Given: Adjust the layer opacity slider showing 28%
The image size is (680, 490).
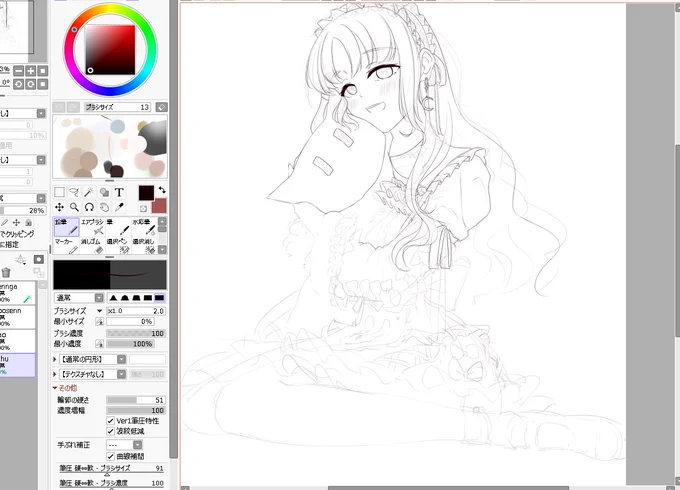Looking at the screenshot, I should 23,210.
